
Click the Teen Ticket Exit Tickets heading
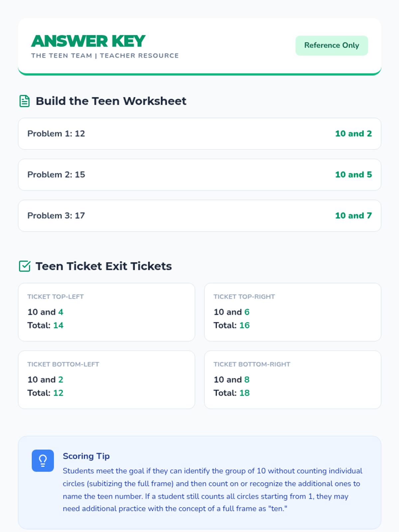103,266
